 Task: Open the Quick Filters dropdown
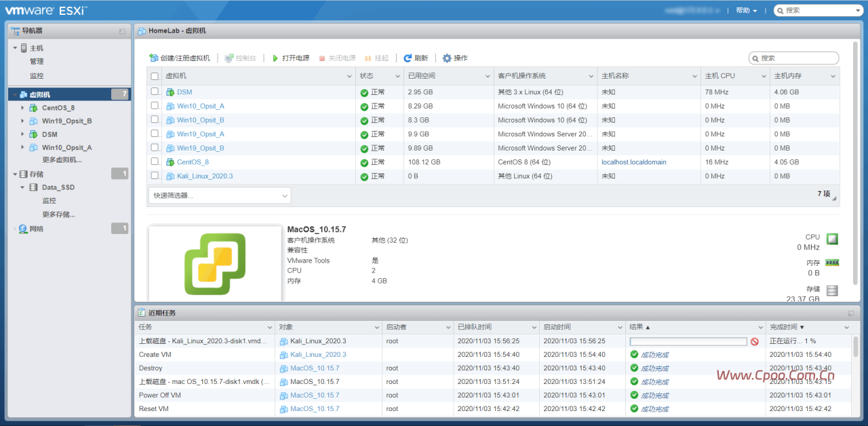tap(220, 195)
